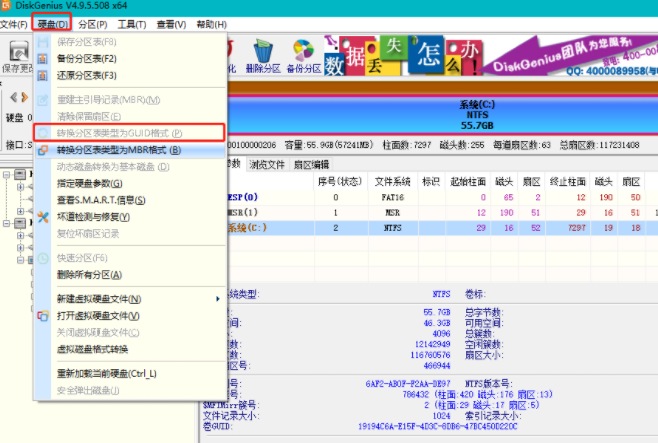The height and width of the screenshot is (443, 658).
Task: Click the 12142949 value in partition details
Action: [x=432, y=344]
